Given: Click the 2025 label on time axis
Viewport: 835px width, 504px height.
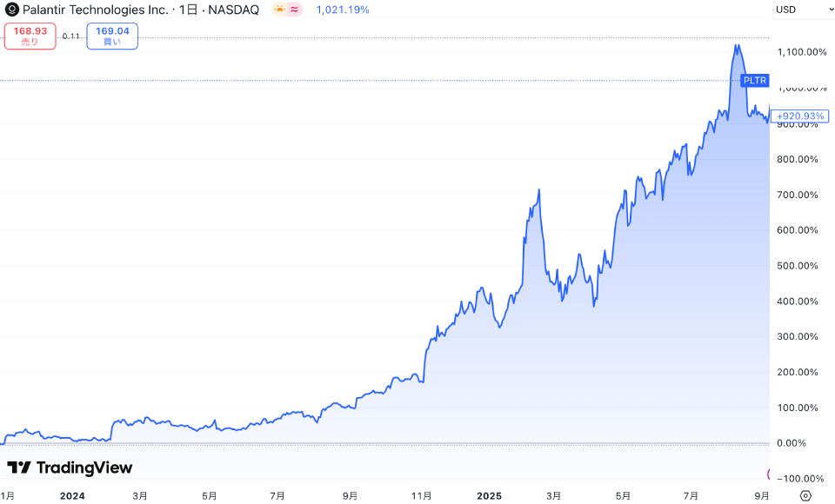Looking at the screenshot, I should tap(490, 495).
